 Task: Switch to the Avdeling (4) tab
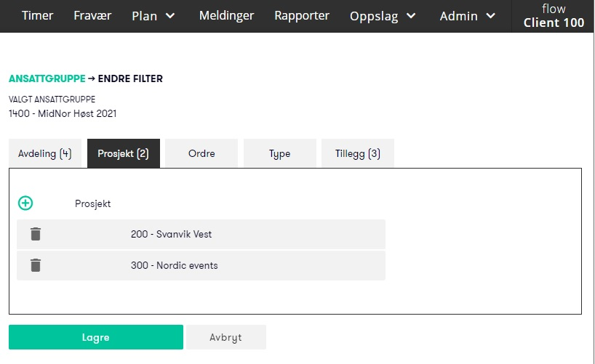pyautogui.click(x=45, y=154)
